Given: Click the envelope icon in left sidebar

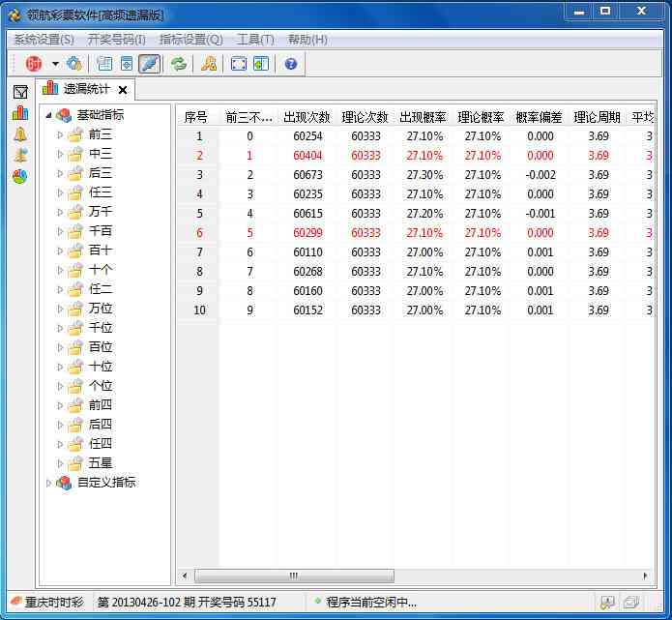Looking at the screenshot, I should [x=20, y=92].
